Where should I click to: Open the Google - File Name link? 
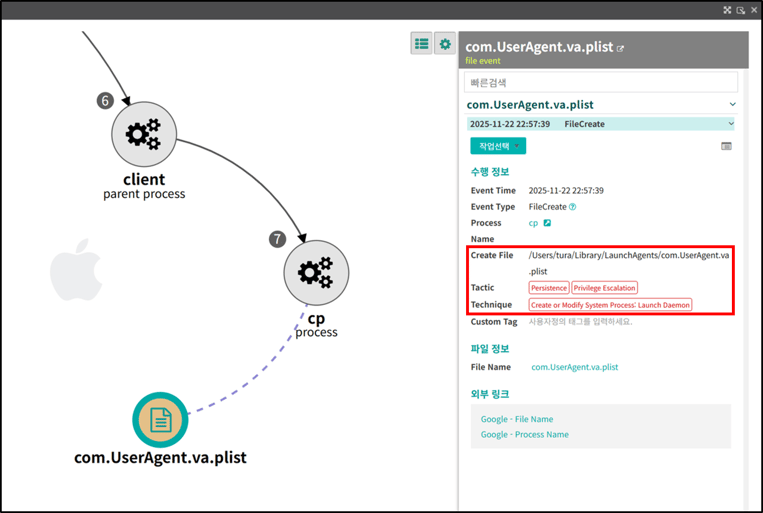click(x=517, y=419)
